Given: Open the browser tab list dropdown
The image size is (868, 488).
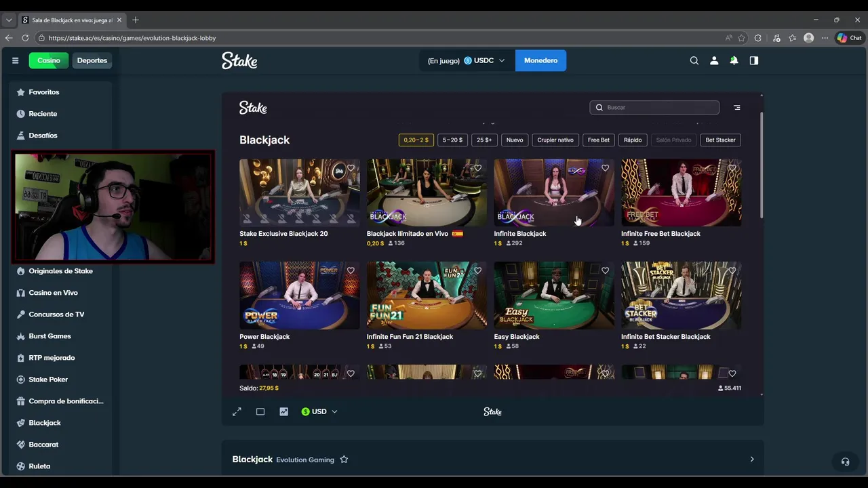Looking at the screenshot, I should 9,20.
